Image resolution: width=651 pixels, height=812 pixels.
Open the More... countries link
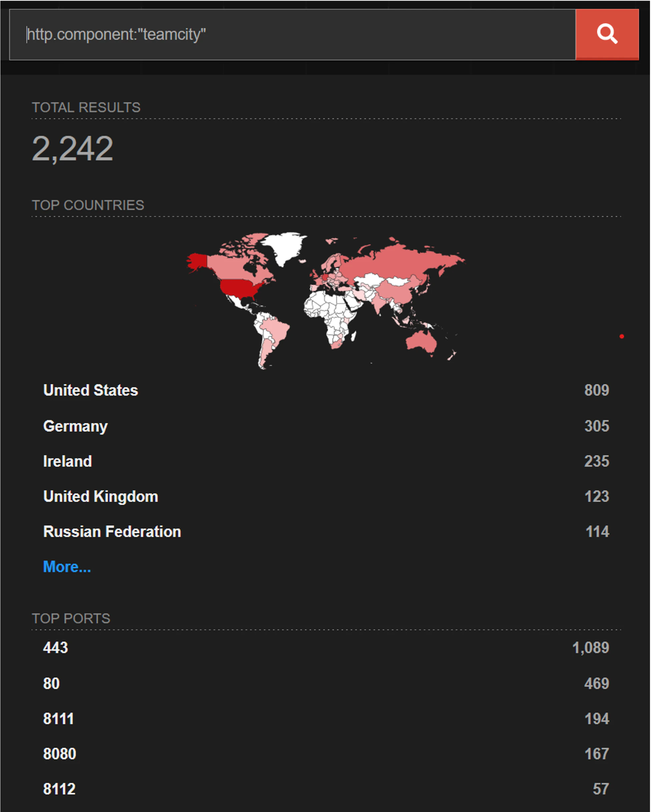pyautogui.click(x=67, y=567)
